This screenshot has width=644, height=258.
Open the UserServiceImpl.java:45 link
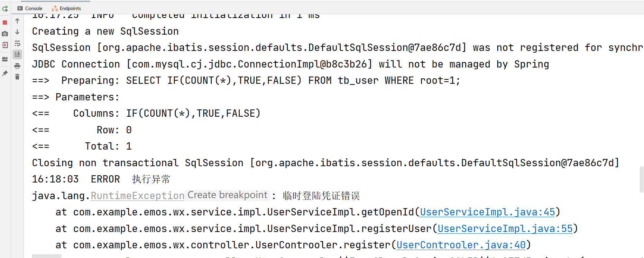tap(487, 212)
